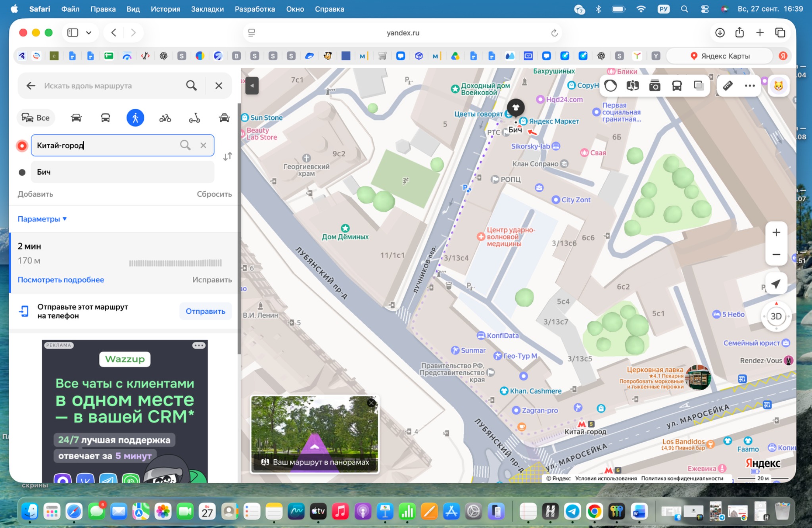The height and width of the screenshot is (528, 812).
Task: Open the map ruler tool
Action: 728,85
